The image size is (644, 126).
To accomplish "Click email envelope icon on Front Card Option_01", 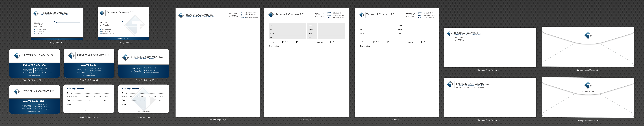I will 36,73.
